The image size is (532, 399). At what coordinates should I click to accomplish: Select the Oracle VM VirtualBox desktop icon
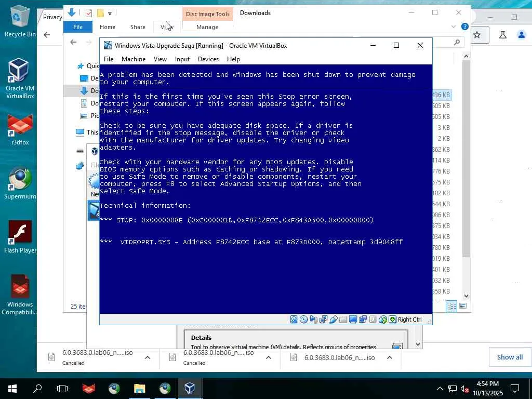pyautogui.click(x=20, y=79)
